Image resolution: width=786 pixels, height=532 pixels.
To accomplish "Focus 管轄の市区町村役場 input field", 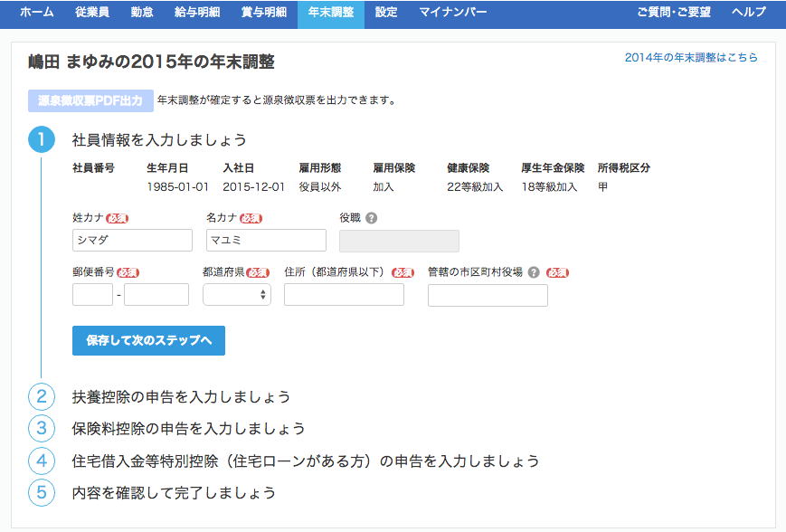I will click(x=488, y=295).
